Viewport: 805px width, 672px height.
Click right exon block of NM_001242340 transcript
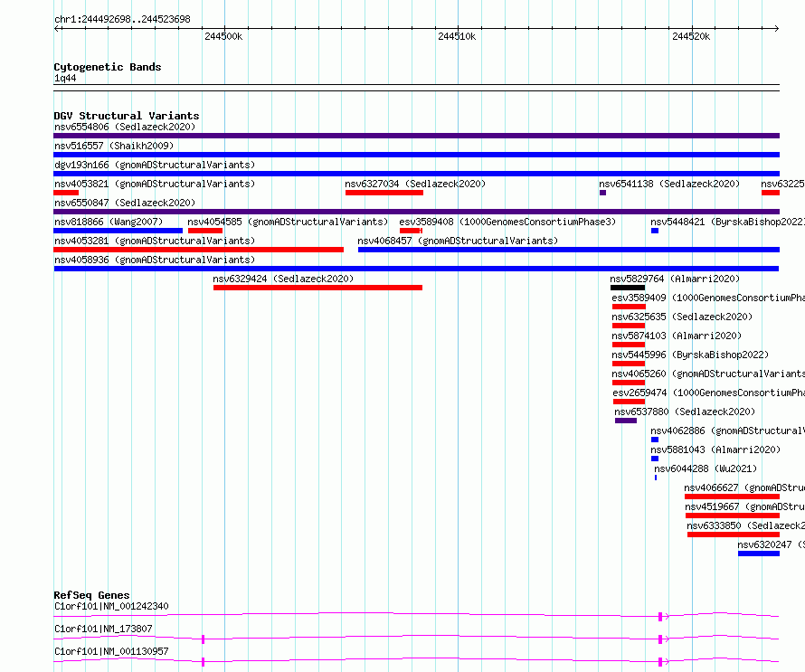click(x=660, y=617)
